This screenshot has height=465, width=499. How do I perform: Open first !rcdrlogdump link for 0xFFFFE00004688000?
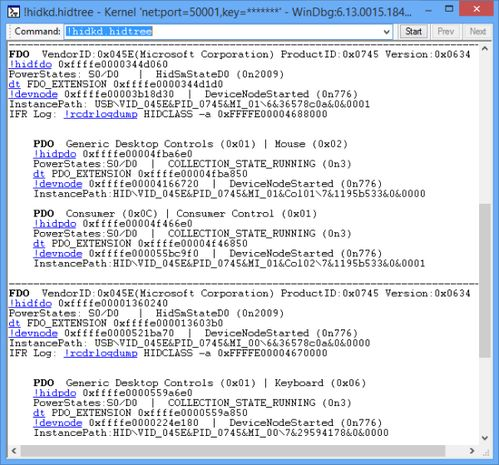101,114
